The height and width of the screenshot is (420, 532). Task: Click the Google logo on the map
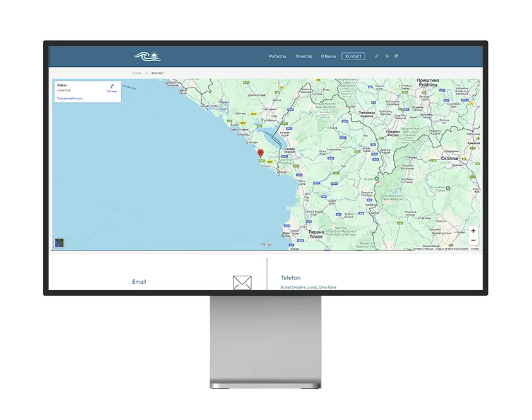click(x=266, y=245)
